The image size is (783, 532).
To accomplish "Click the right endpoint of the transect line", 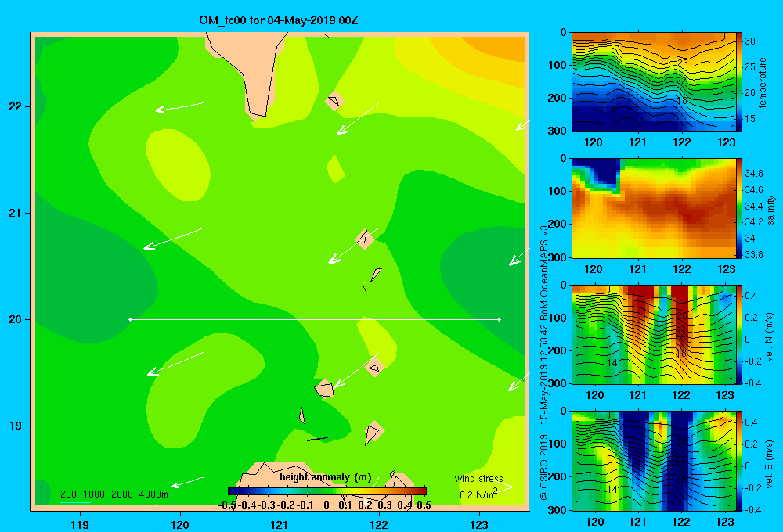I will pos(500,319).
